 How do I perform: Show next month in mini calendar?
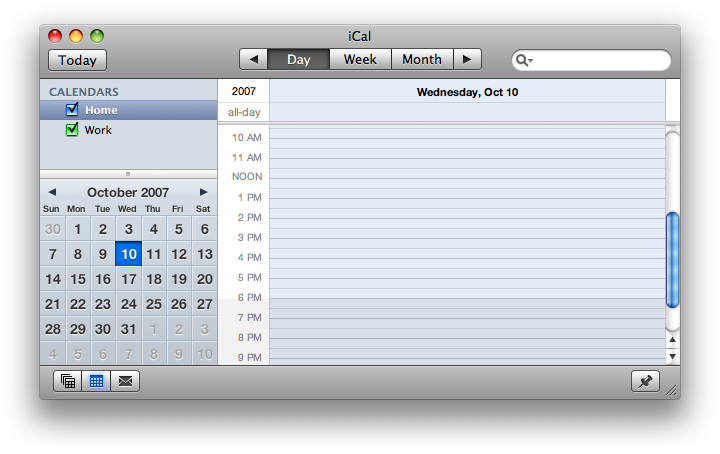click(x=204, y=192)
